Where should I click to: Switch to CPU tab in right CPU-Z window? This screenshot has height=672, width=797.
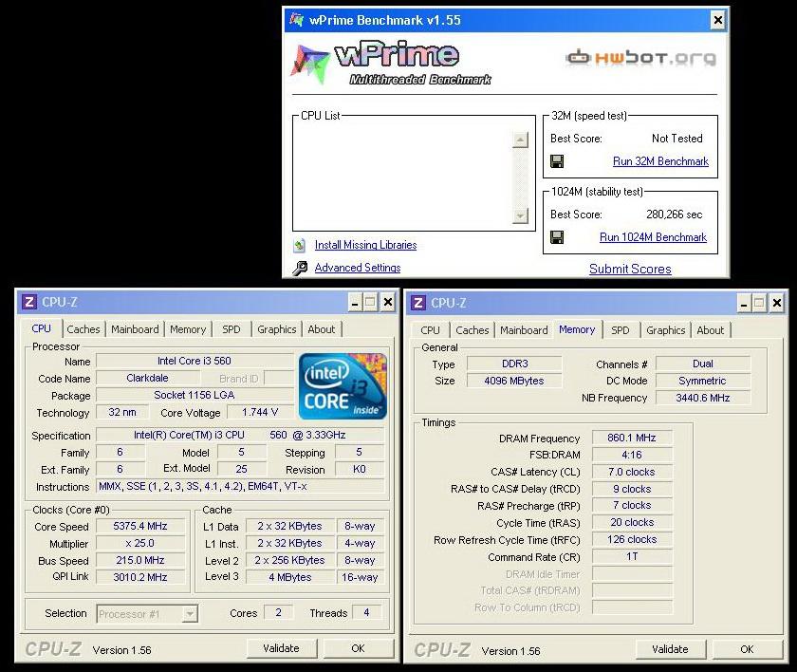430,330
